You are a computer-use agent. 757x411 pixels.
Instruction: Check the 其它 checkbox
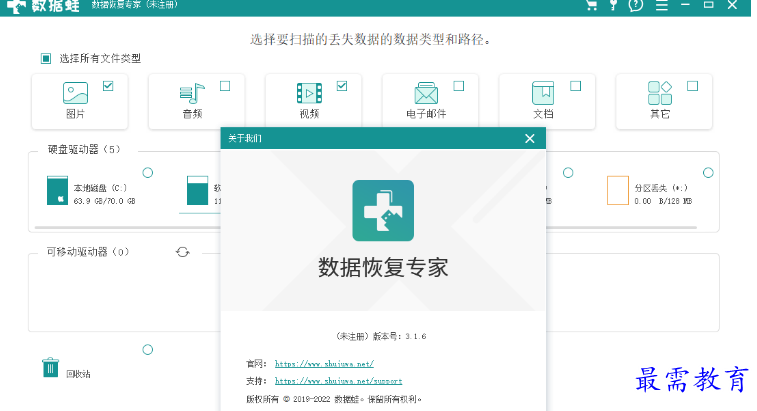point(692,86)
